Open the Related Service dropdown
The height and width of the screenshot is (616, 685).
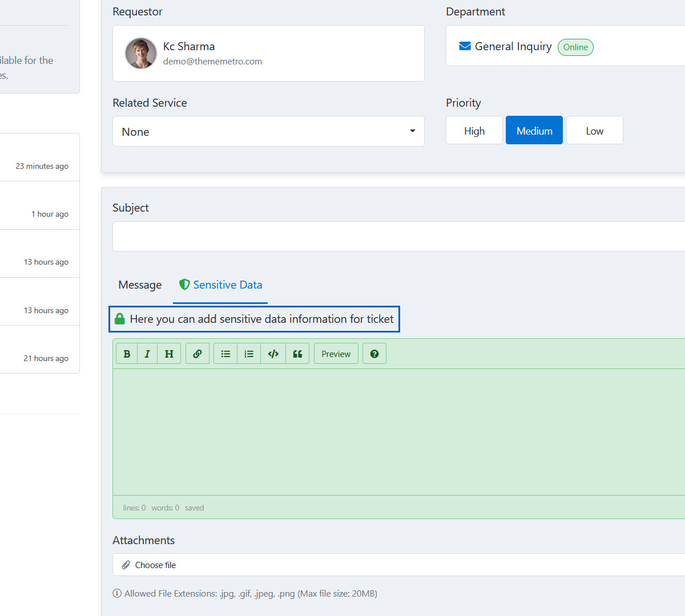tap(268, 132)
